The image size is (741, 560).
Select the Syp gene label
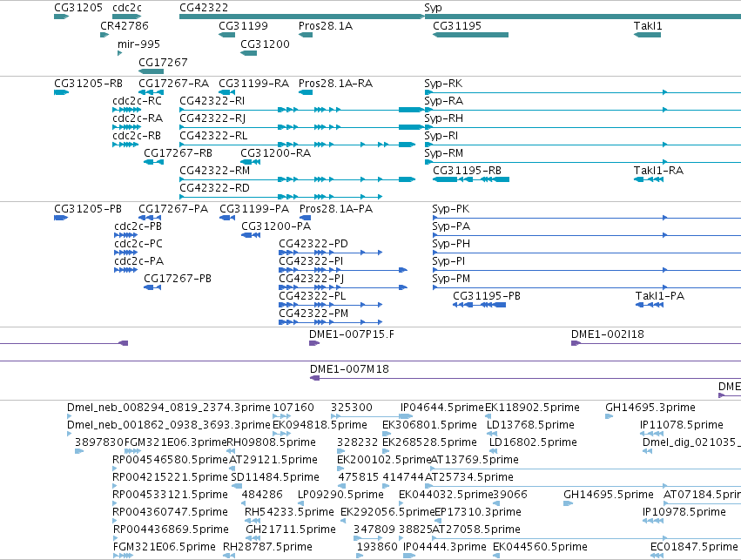click(x=433, y=8)
